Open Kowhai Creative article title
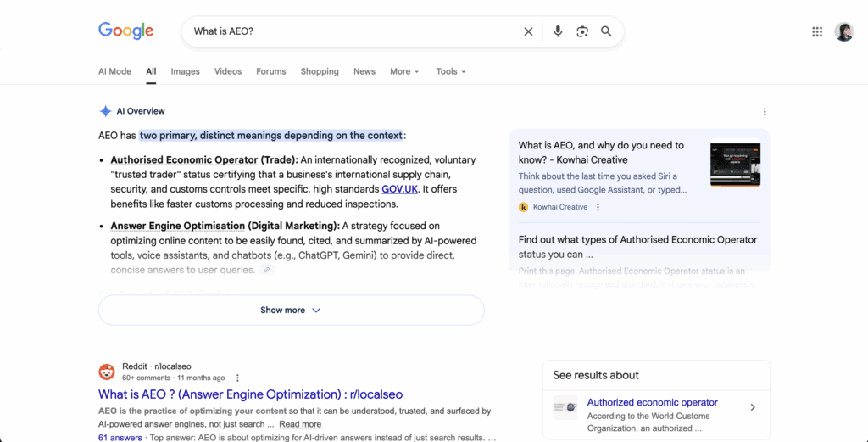 click(601, 153)
